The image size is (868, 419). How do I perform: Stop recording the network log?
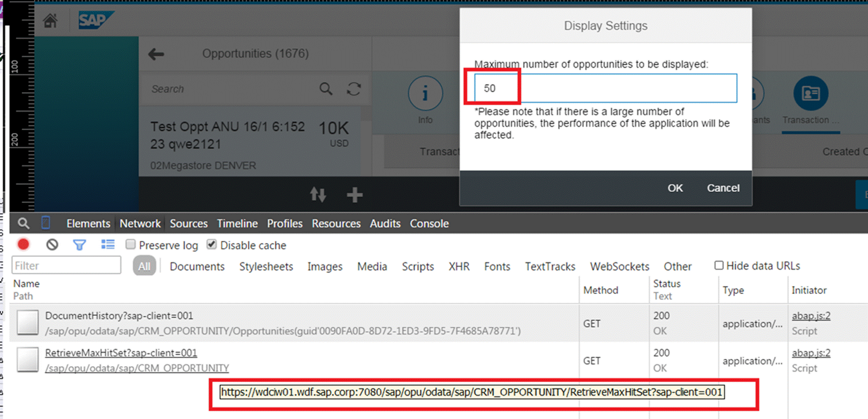23,244
